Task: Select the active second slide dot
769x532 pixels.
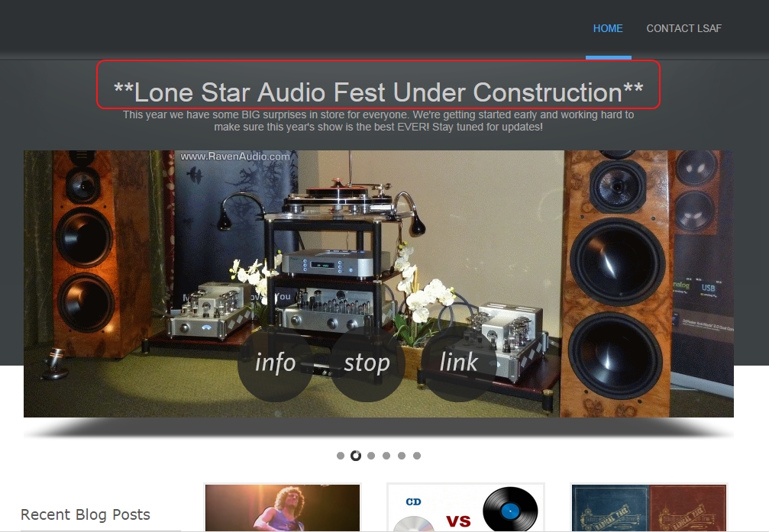Action: coord(356,456)
